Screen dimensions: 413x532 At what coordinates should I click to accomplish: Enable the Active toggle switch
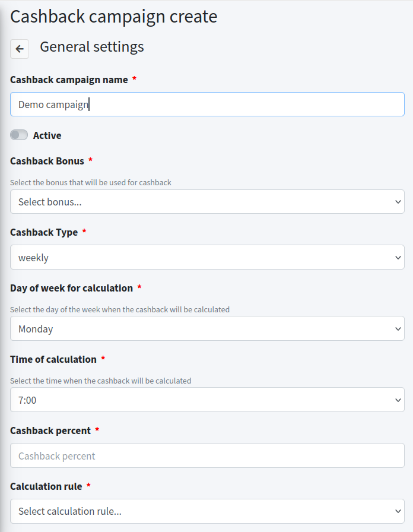click(19, 135)
